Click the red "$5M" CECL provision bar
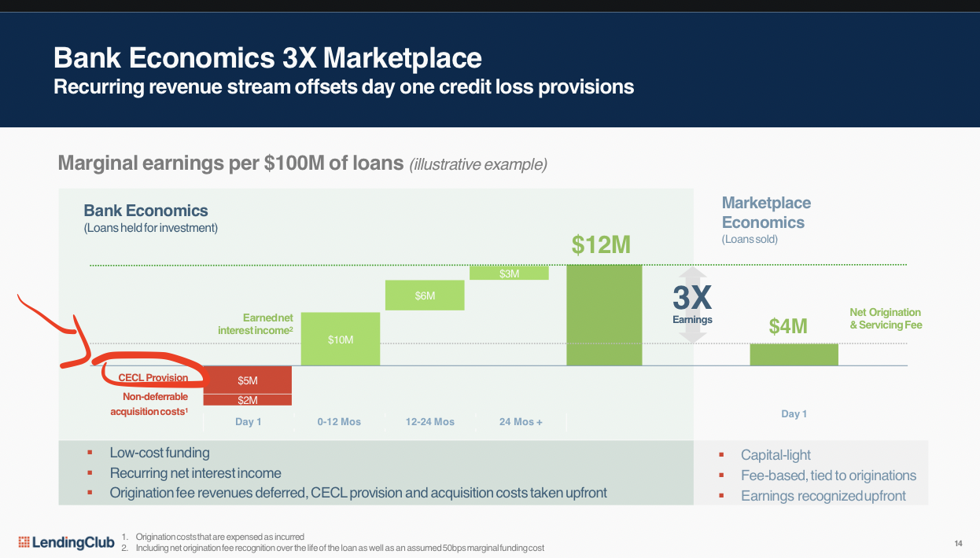980x558 pixels. point(248,380)
